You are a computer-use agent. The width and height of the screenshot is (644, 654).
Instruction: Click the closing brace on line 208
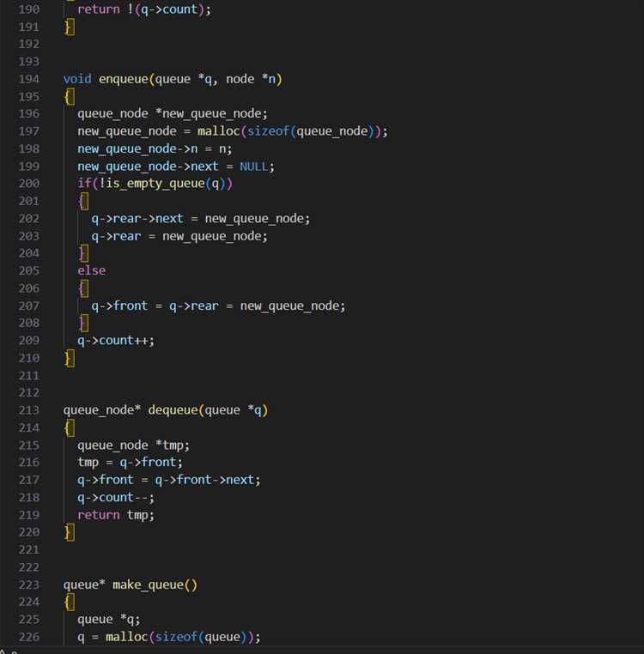pos(84,324)
